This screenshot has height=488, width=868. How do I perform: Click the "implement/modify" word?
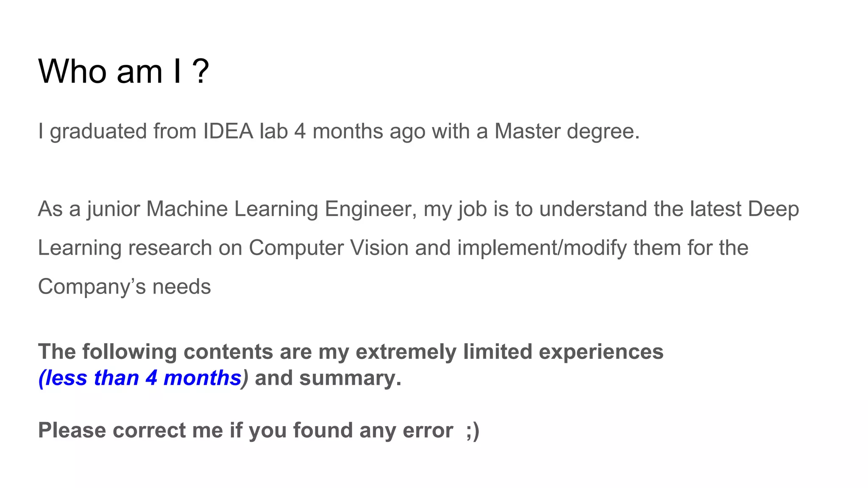point(542,248)
